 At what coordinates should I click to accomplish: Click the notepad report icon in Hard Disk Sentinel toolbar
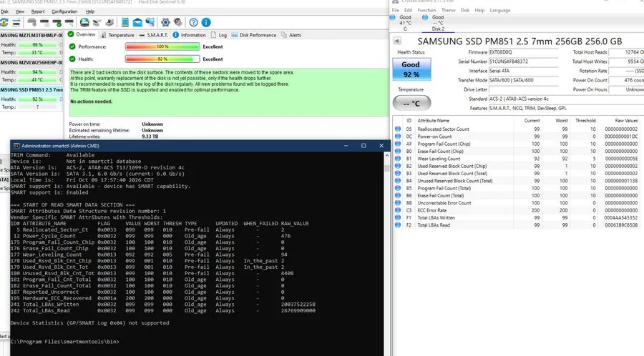click(x=125, y=22)
